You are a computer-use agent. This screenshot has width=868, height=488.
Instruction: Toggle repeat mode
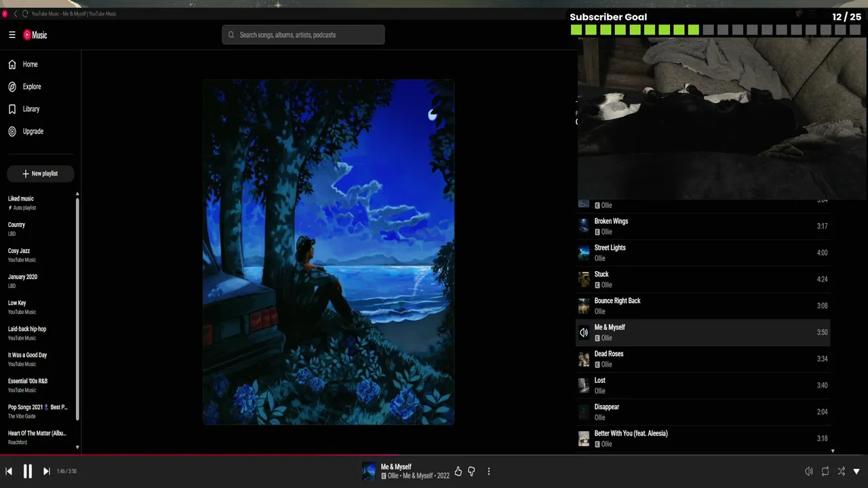(825, 471)
